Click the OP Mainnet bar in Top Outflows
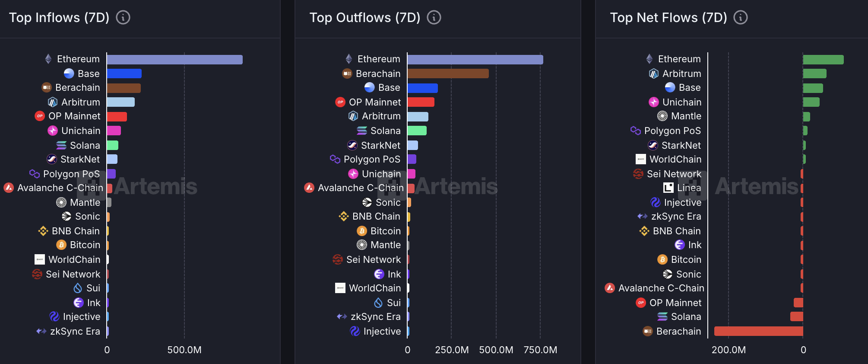Viewport: 868px width, 364px height. click(x=421, y=102)
